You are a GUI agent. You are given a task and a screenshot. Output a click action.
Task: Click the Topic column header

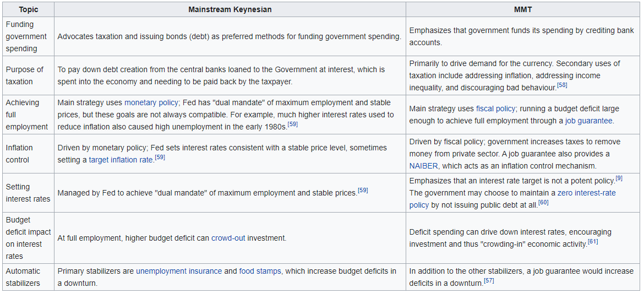(x=28, y=9)
